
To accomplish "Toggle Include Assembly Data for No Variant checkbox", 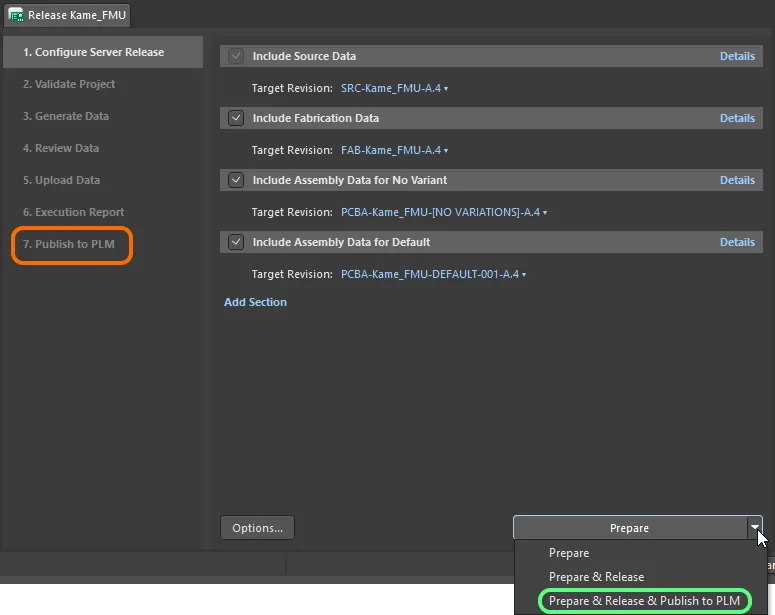I will pyautogui.click(x=236, y=180).
